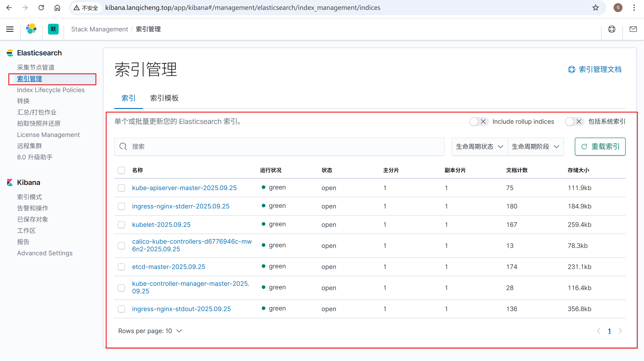This screenshot has width=644, height=362.
Task: Open 报告 under Kibana
Action: pos(23,242)
